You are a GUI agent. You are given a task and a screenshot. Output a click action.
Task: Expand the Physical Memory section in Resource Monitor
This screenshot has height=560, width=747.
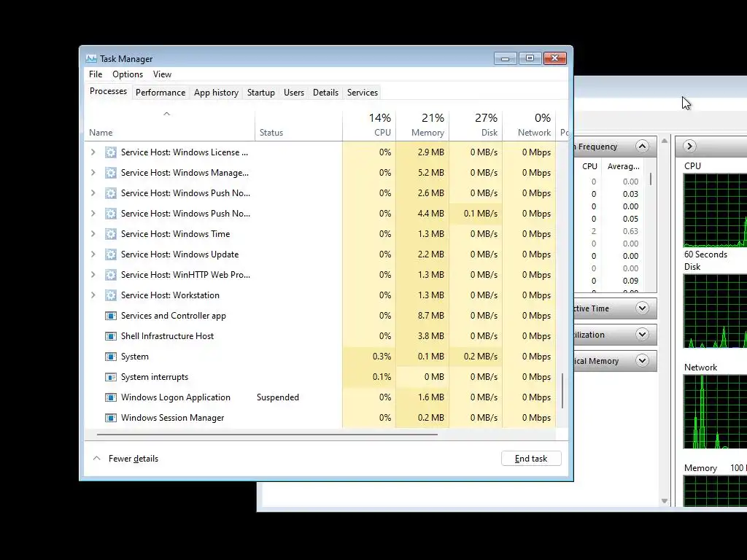[642, 360]
